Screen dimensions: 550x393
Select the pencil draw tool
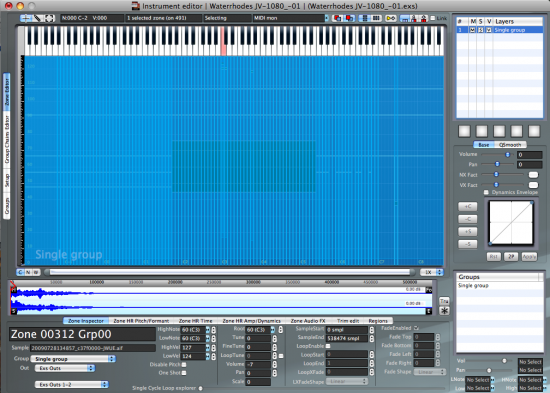click(37, 18)
